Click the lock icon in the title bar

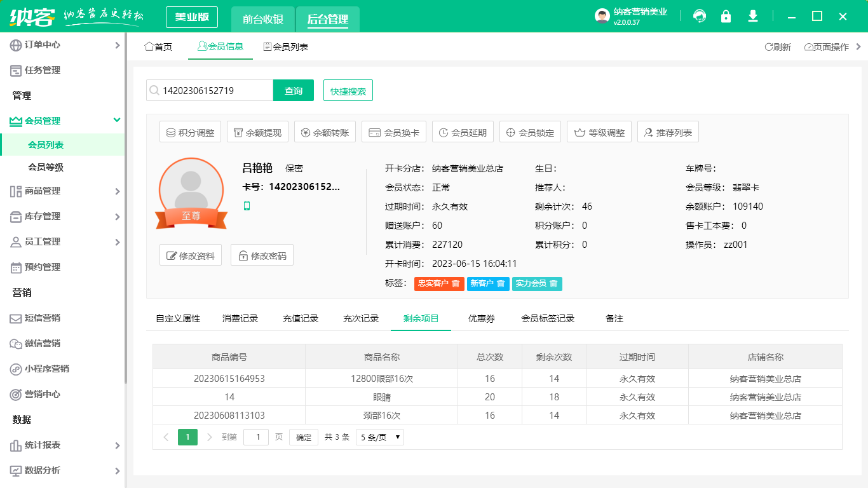pyautogui.click(x=726, y=16)
